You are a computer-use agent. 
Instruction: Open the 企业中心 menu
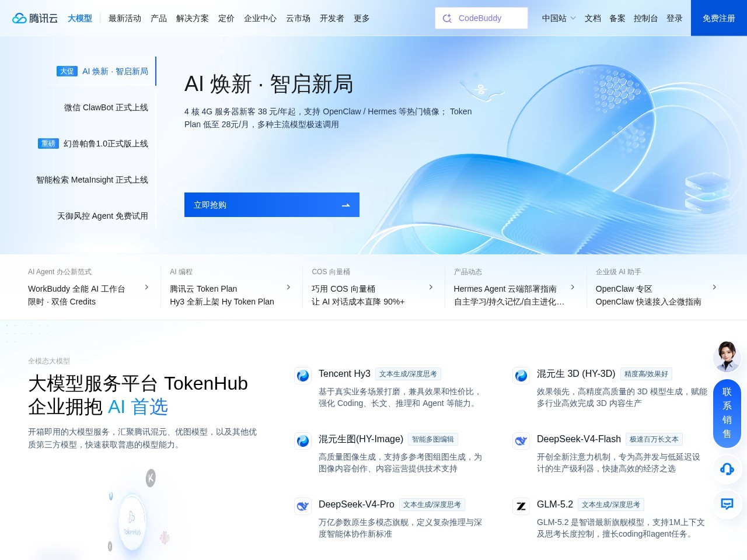coord(260,18)
